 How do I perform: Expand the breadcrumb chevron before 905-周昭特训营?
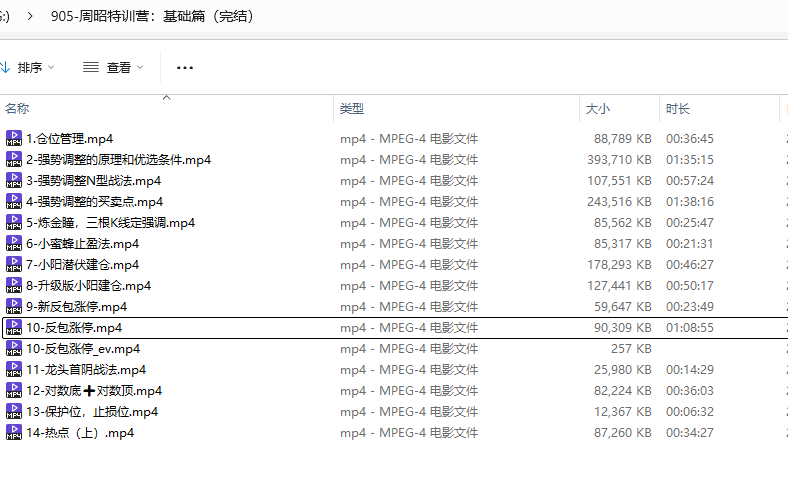tap(30, 16)
